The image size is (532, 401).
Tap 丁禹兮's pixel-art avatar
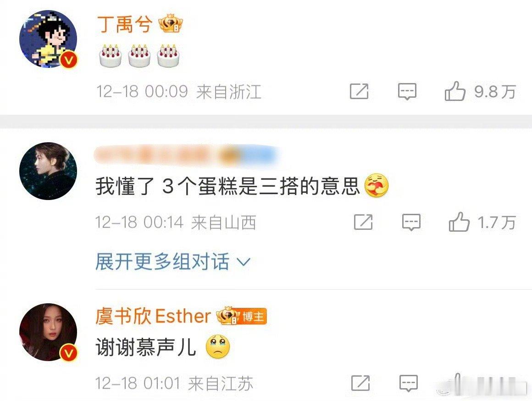tap(48, 39)
